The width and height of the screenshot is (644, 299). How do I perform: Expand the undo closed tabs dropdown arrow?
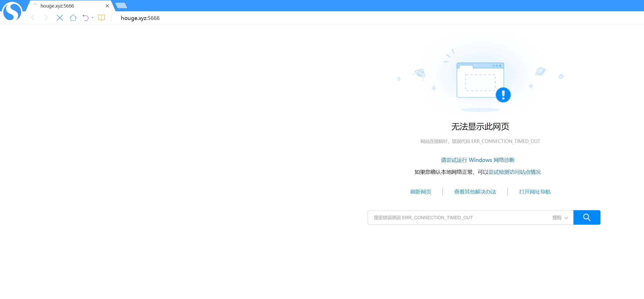(93, 18)
